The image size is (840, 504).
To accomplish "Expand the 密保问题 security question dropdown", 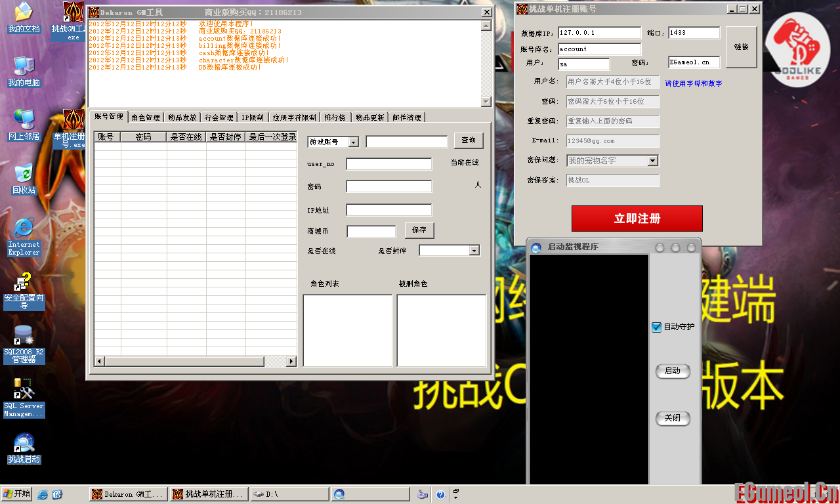I will [652, 160].
